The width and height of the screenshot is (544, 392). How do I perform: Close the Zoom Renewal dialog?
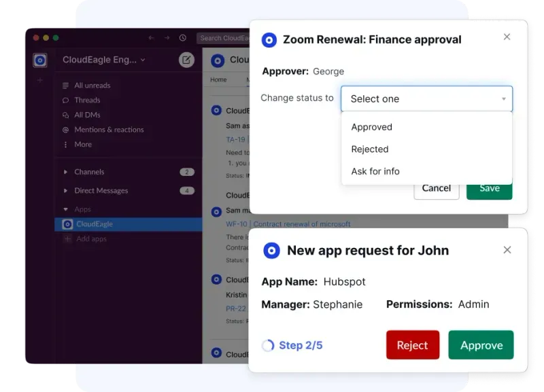(x=507, y=37)
